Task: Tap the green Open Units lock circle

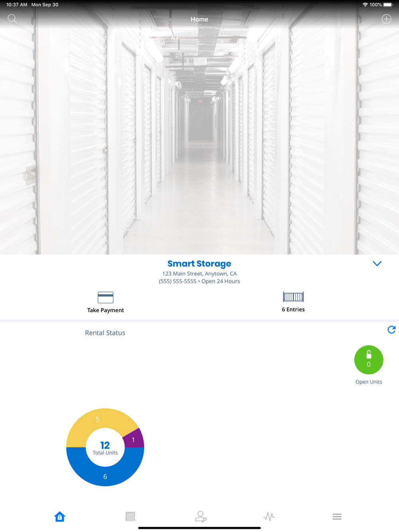Action: 369,360
